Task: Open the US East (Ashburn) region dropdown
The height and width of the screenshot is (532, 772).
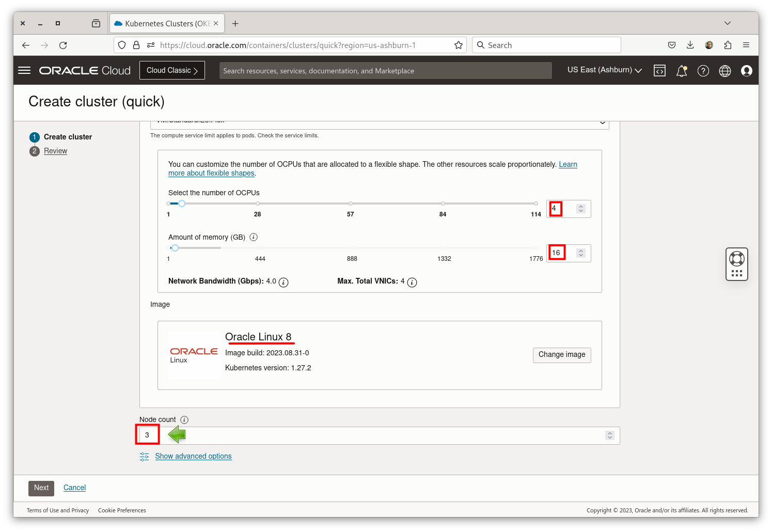Action: click(x=604, y=70)
